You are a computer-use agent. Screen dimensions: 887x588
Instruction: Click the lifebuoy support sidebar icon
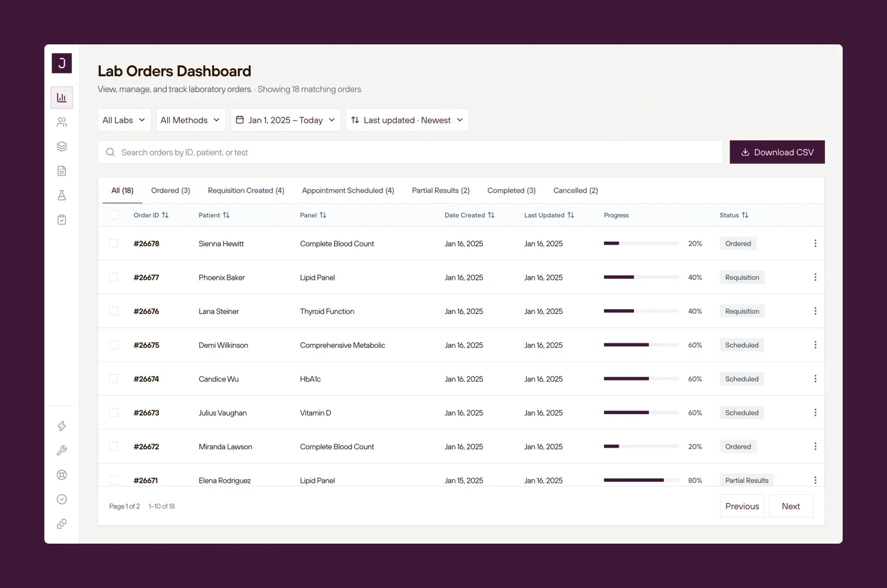[62, 475]
